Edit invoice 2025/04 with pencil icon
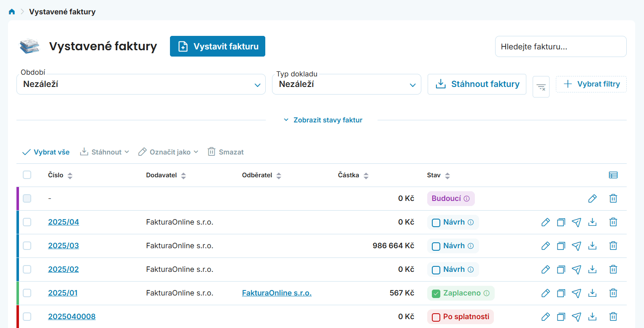Image resolution: width=644 pixels, height=328 pixels. click(x=546, y=222)
